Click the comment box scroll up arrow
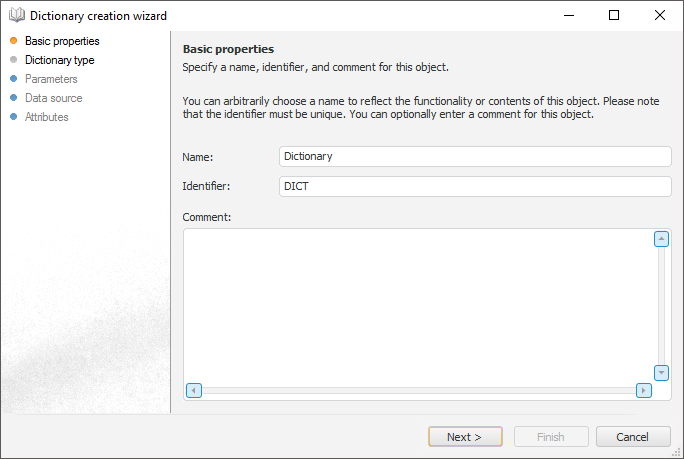Viewport: 684px width, 459px height. [x=661, y=239]
